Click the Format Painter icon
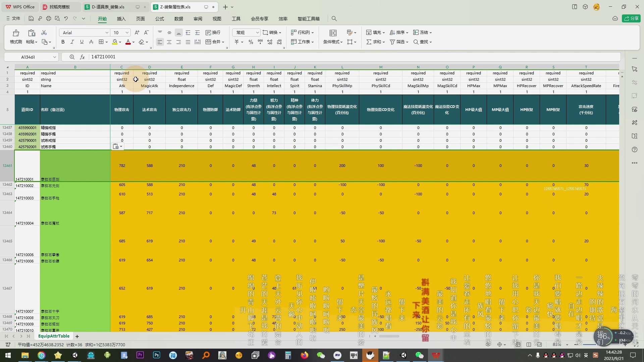The height and width of the screenshot is (362, 644). click(15, 33)
